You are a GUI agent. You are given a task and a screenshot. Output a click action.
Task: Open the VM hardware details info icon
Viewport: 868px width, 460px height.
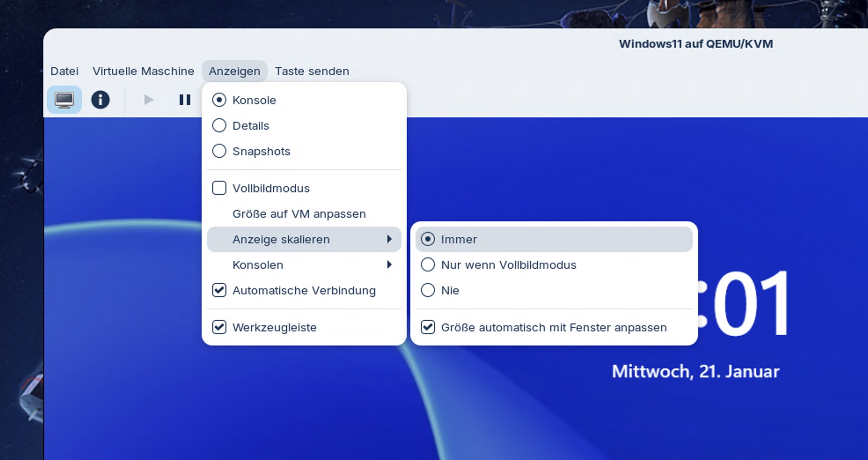100,100
